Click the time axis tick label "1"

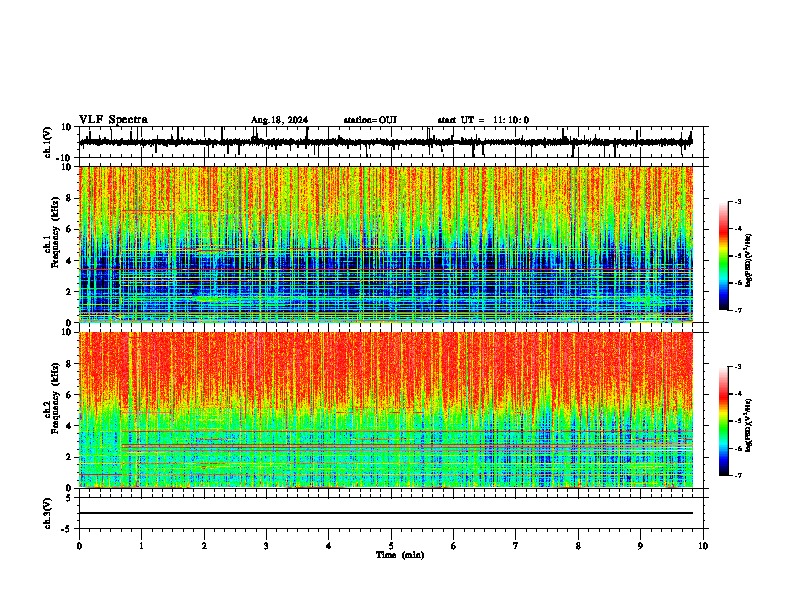[141, 546]
